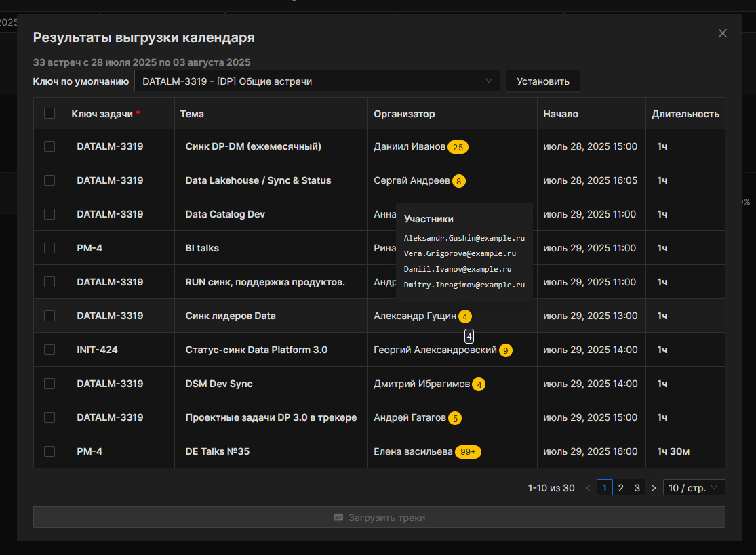Select the Data Lakehouse / Sync & Status row checkbox
The height and width of the screenshot is (555, 756).
49,180
